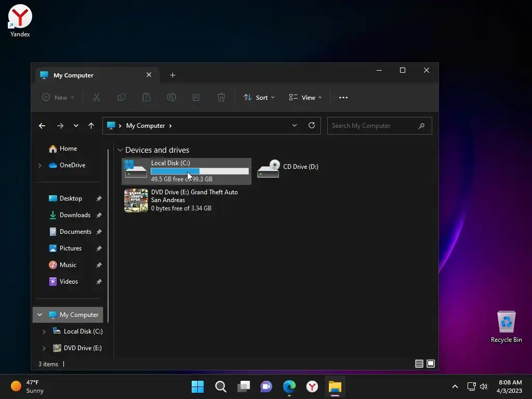Click the pin icon next to Downloads

99,215
